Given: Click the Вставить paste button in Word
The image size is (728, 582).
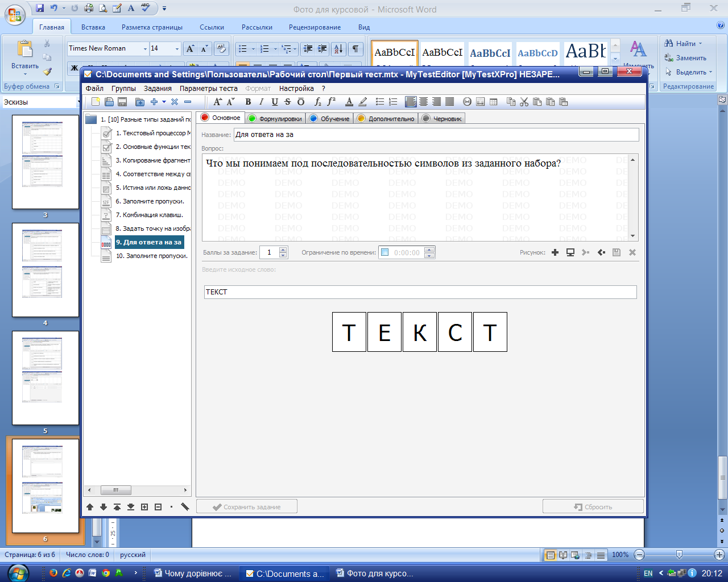Looking at the screenshot, I should tap(25, 58).
